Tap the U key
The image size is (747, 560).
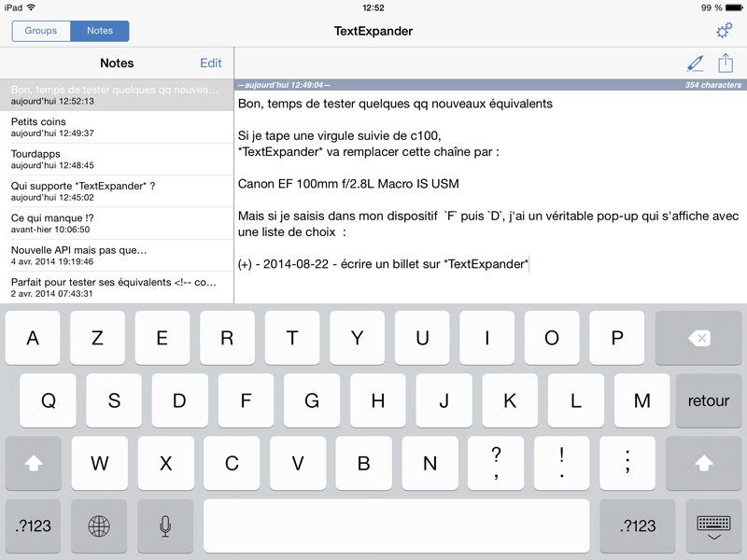pyautogui.click(x=422, y=338)
